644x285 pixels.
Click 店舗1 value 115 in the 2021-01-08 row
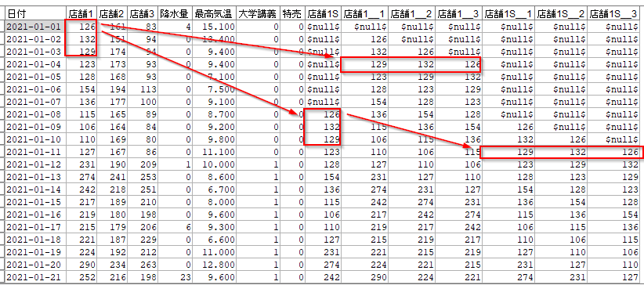point(81,114)
